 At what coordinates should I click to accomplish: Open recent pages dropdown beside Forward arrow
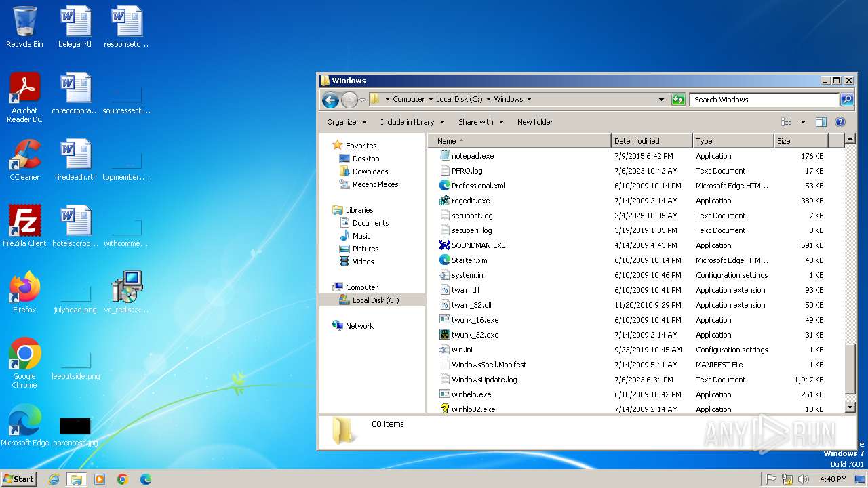pos(362,100)
